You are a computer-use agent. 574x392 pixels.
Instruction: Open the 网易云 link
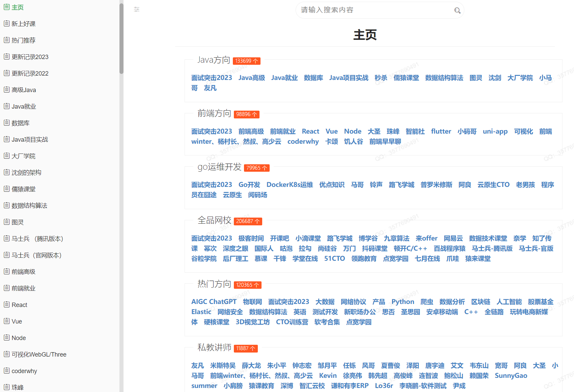point(453,239)
